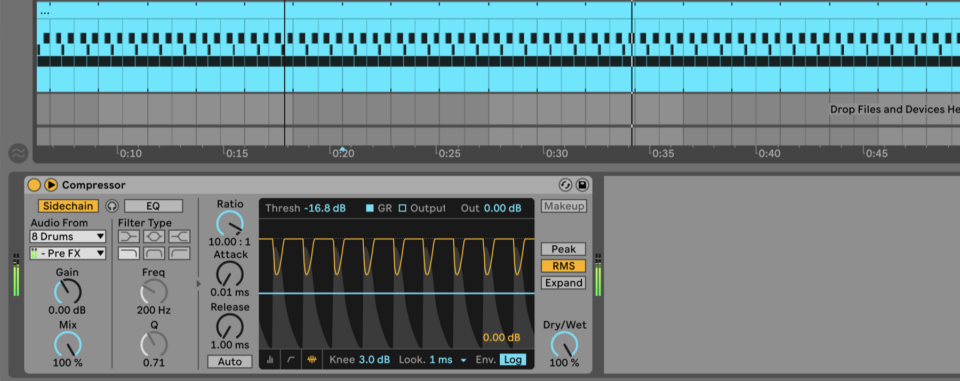Click the 200 Hz frequency value
960x381 pixels.
(154, 311)
